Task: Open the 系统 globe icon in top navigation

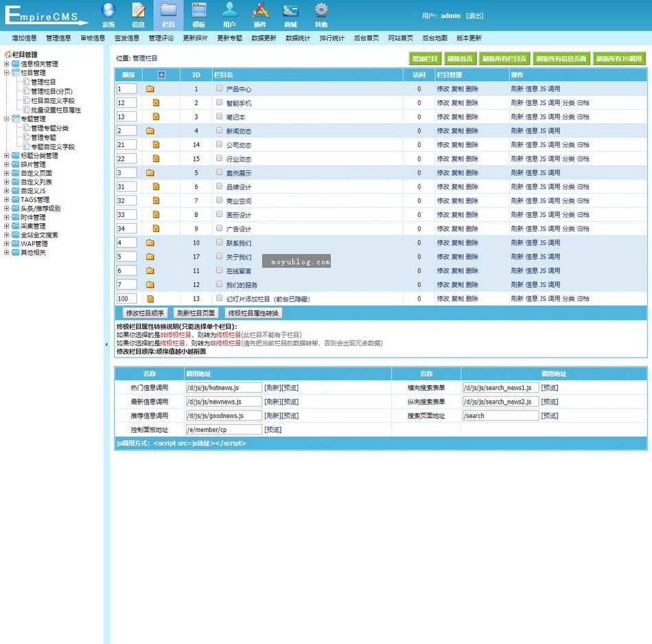Action: [108, 10]
